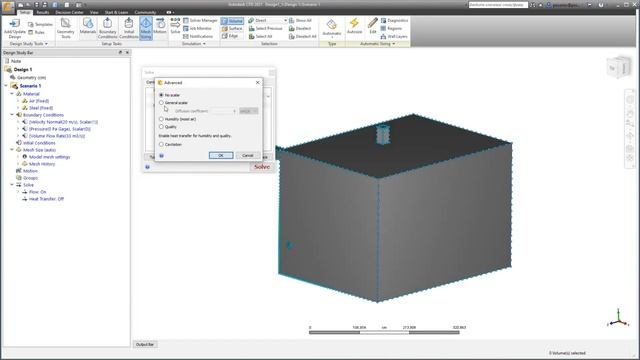The width and height of the screenshot is (640, 360).
Task: Open mesh Diagnostics
Action: pos(394,20)
